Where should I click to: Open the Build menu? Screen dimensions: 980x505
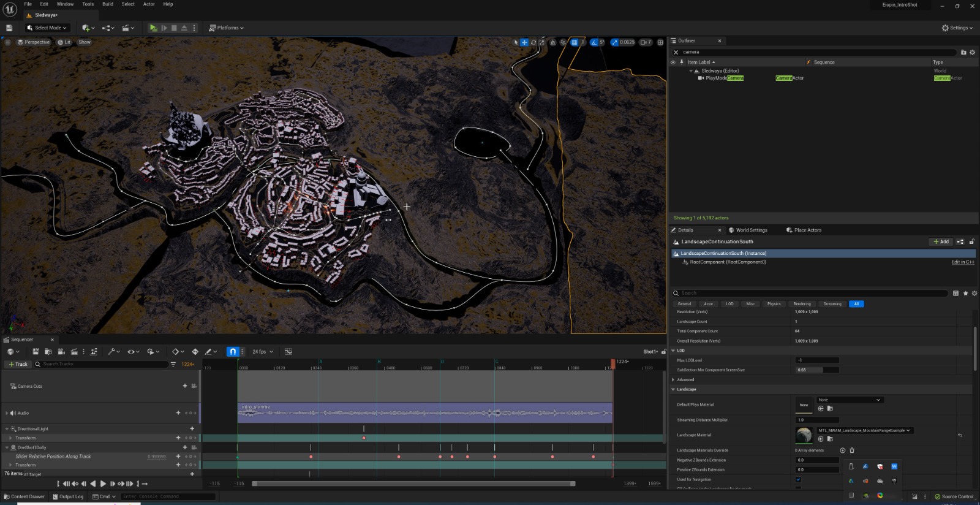[x=107, y=4]
